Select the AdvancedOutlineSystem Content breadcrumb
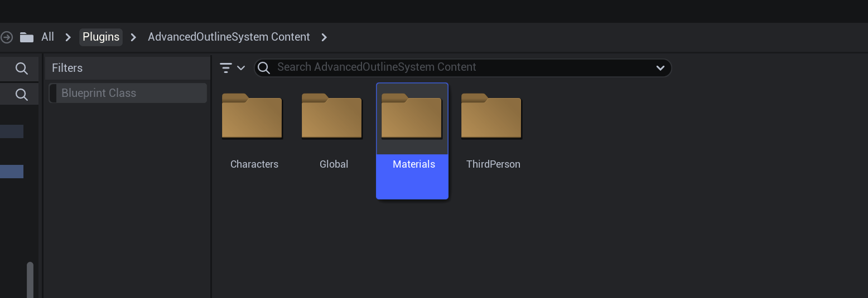Image resolution: width=868 pixels, height=298 pixels. coord(229,37)
